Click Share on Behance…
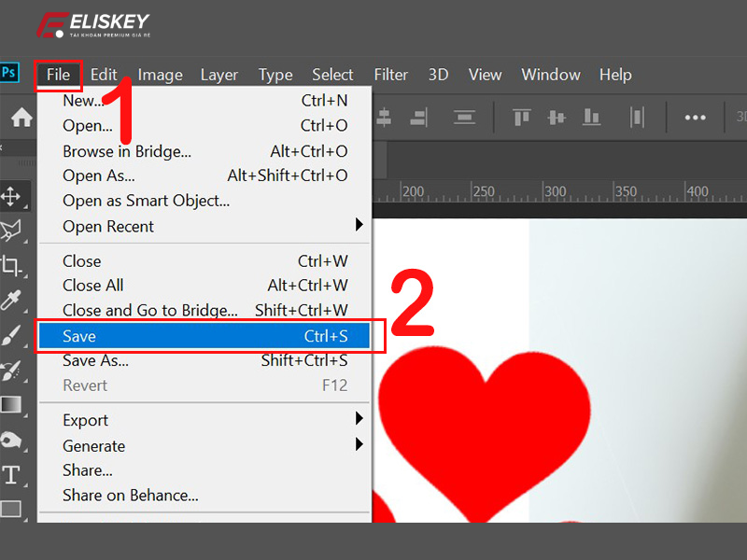The height and width of the screenshot is (560, 747). (131, 496)
